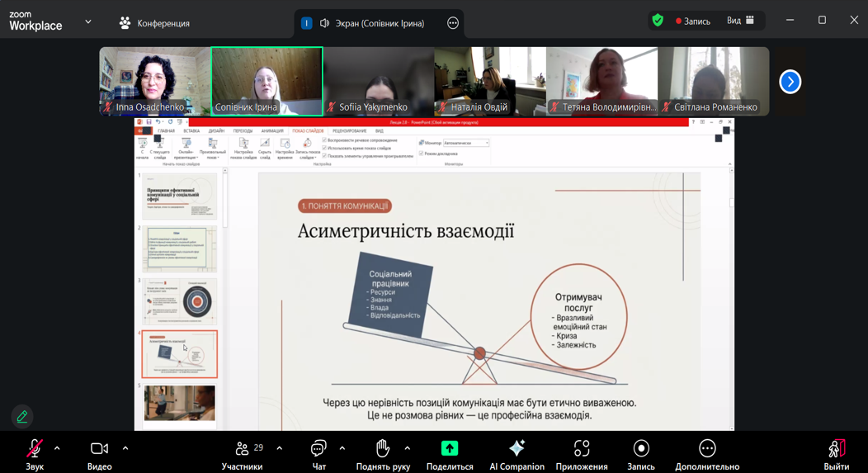Select Inna Osadchenko video thumbnail
868x473 pixels.
tap(154, 81)
